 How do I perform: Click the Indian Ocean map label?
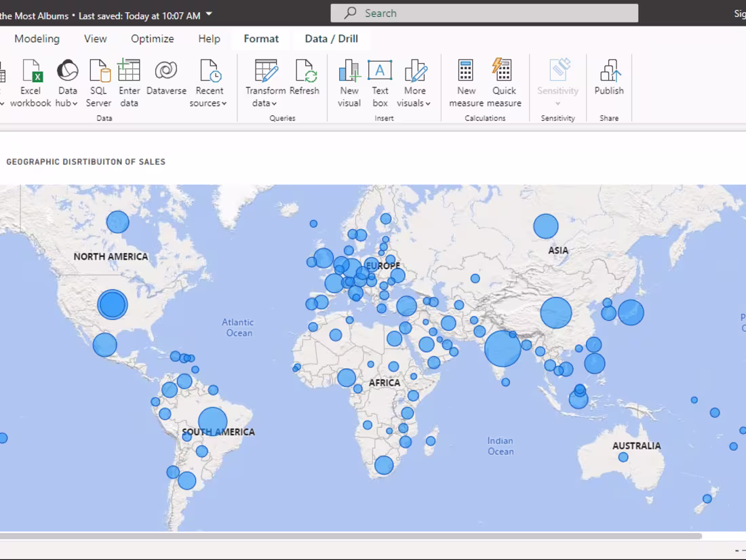500,446
